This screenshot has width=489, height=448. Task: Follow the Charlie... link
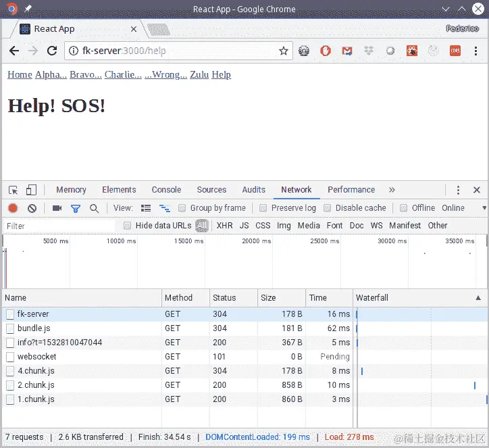tap(123, 74)
